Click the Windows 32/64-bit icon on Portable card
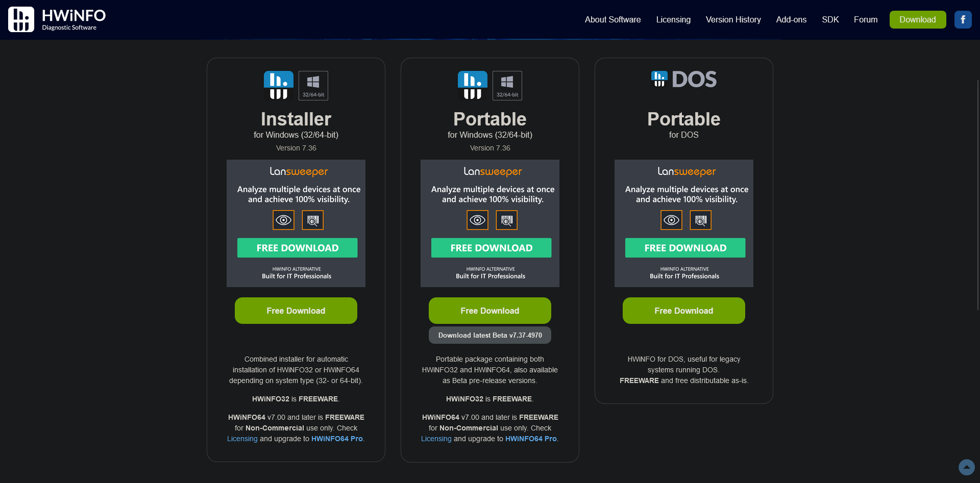The width and height of the screenshot is (980, 483). tap(507, 85)
